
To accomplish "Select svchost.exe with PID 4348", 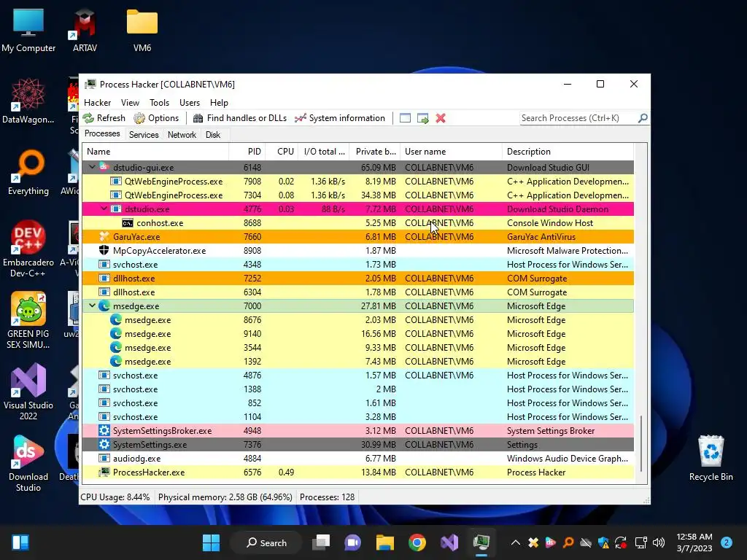I will click(357, 264).
